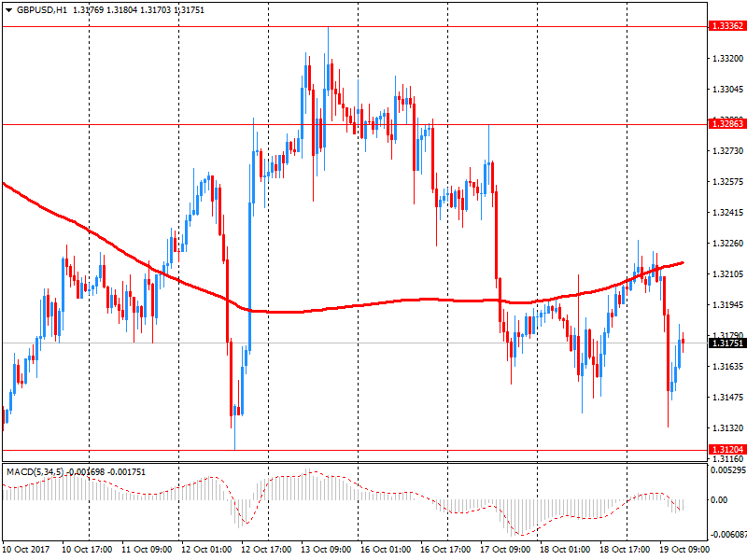This screenshot has width=747, height=560.
Task: Click the 1.31204 red price level label
Action: pyautogui.click(x=727, y=450)
